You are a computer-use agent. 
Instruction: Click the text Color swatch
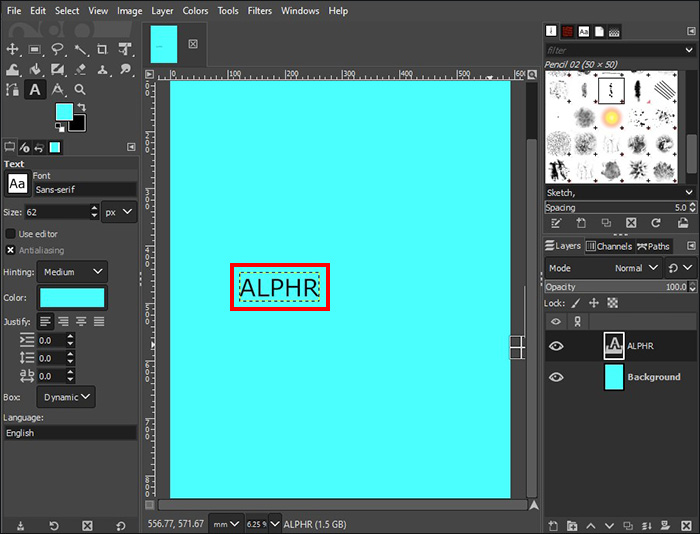[72, 298]
